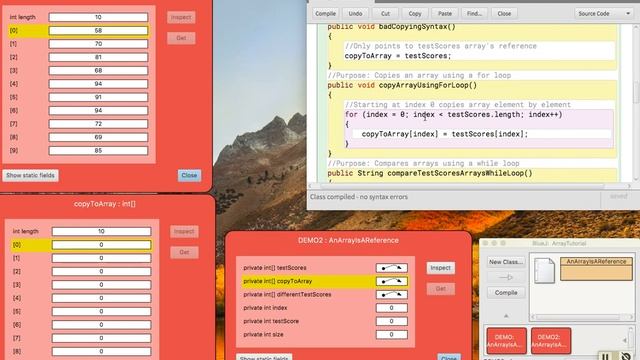This screenshot has height=360, width=640.
Task: Select private int size field row
Action: coord(325,335)
